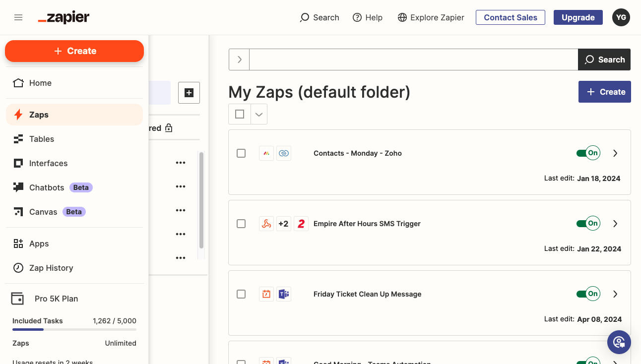
Task: Open Zap History in the sidebar
Action: point(74,268)
